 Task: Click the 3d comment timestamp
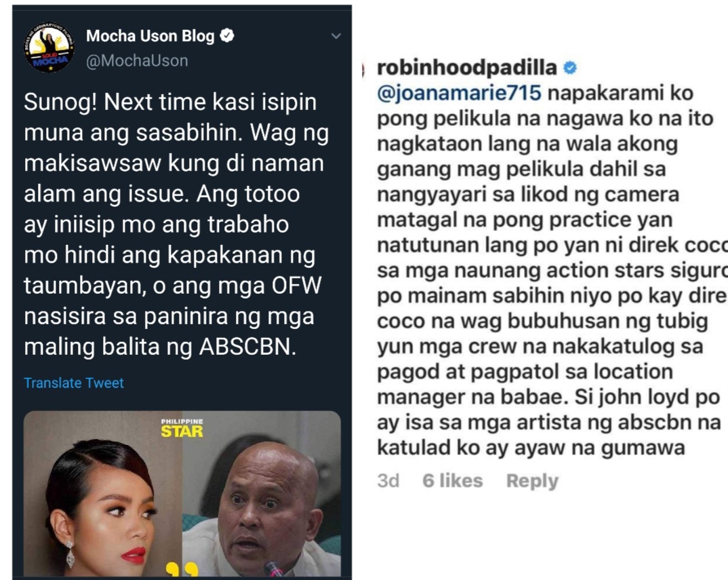pyautogui.click(x=388, y=480)
